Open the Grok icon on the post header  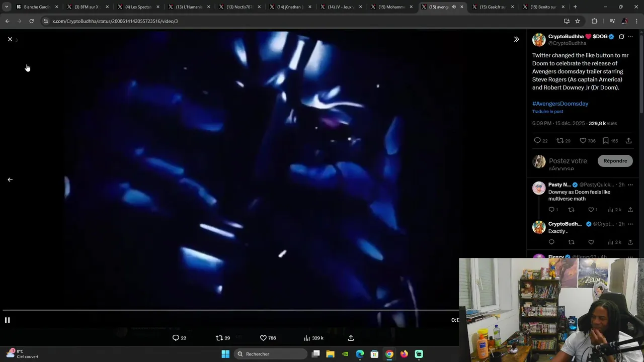tap(621, 37)
